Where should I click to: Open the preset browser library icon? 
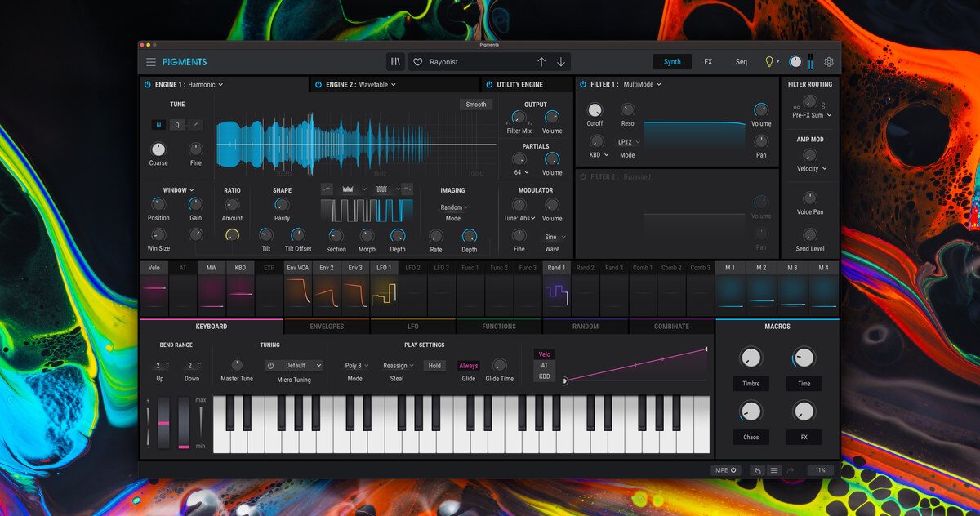tap(396, 62)
